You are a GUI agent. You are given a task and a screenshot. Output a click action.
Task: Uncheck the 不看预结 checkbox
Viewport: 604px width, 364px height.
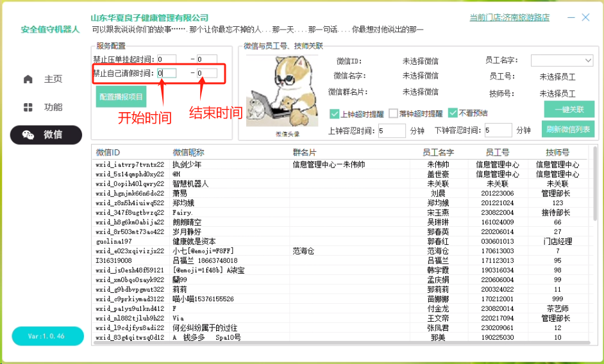pyautogui.click(x=453, y=113)
